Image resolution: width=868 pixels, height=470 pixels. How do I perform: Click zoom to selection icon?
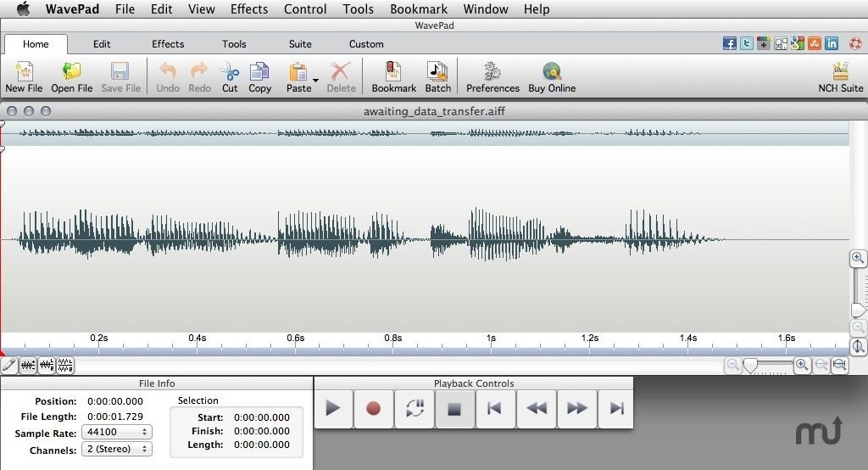point(821,365)
